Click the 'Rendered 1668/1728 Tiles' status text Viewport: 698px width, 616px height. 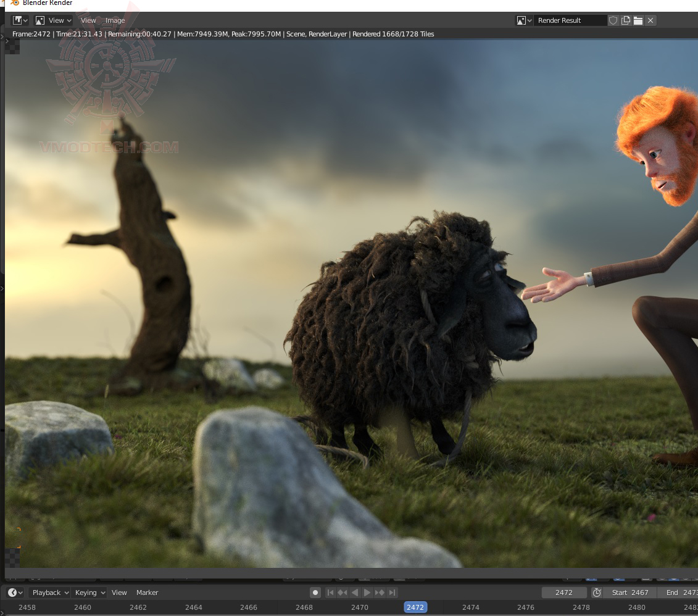(393, 34)
